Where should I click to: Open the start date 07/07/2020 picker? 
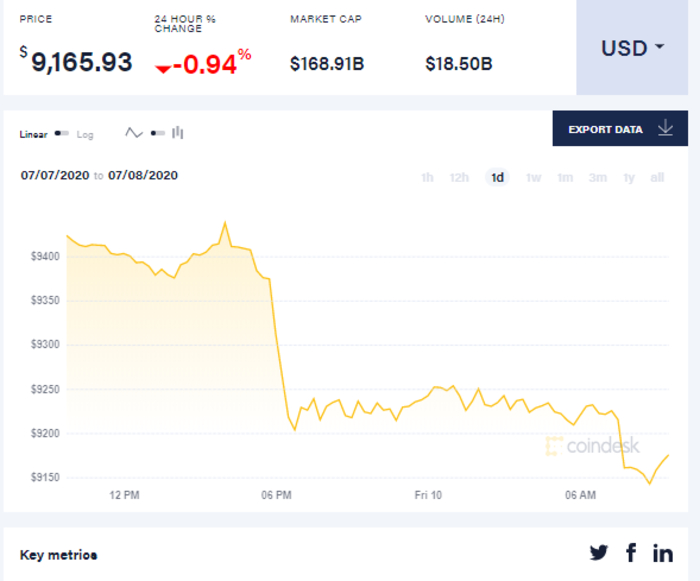55,175
